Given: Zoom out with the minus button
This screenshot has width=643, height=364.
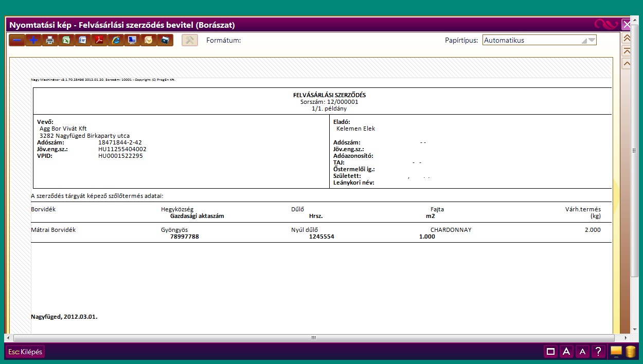Looking at the screenshot, I should pyautogui.click(x=17, y=40).
